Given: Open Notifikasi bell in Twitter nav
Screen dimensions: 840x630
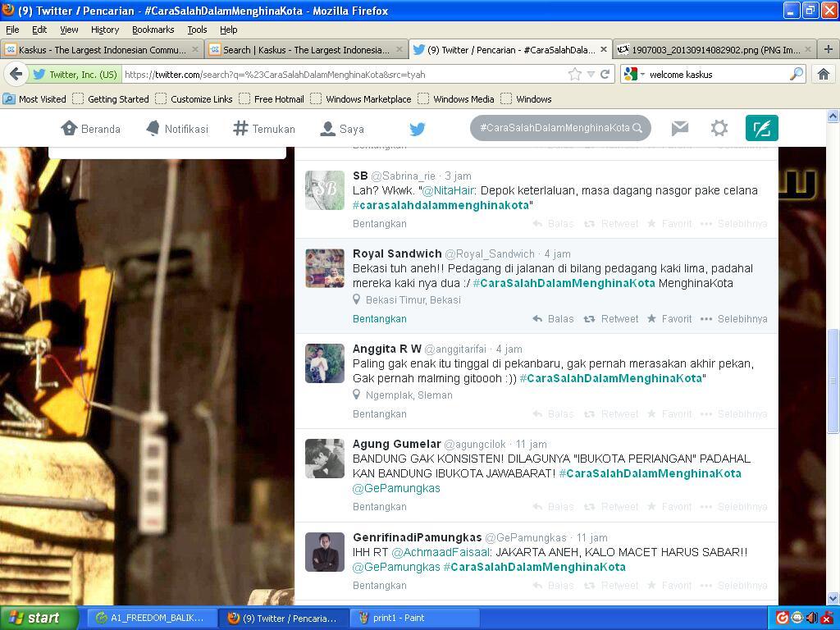Looking at the screenshot, I should [177, 129].
